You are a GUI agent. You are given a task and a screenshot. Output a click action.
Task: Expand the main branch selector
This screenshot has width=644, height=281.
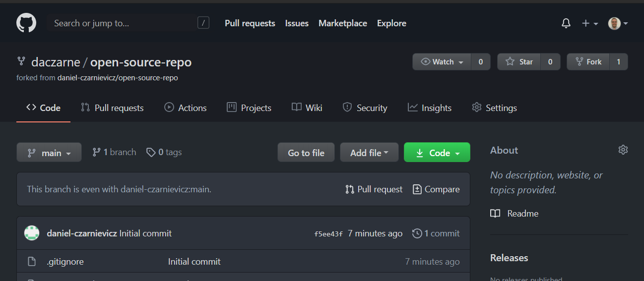point(49,153)
